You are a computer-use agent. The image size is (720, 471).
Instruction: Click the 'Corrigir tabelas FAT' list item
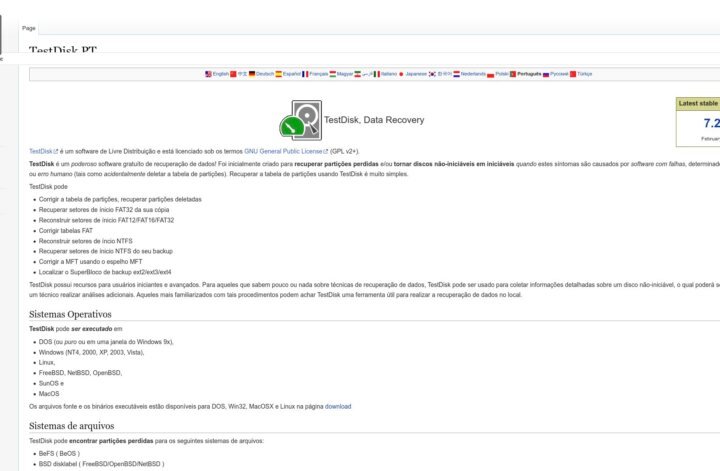pyautogui.click(x=66, y=230)
